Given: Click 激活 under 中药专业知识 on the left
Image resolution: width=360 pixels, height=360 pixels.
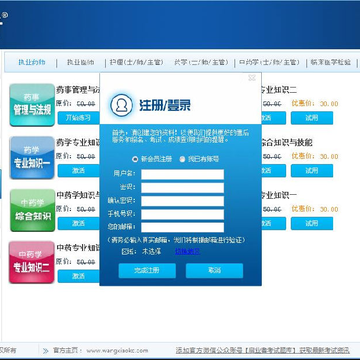Looking at the screenshot, I should tap(79, 276).
